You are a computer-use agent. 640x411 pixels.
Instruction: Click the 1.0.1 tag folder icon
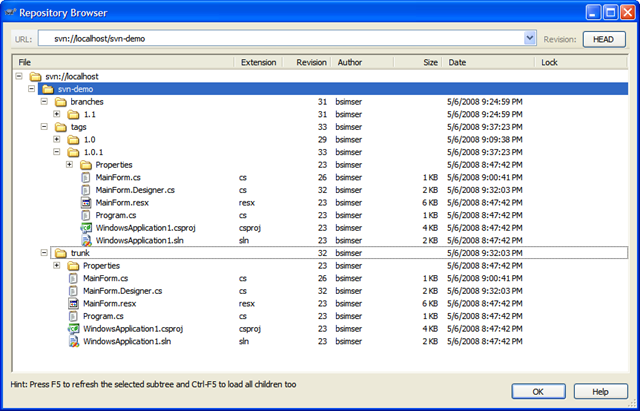73,152
